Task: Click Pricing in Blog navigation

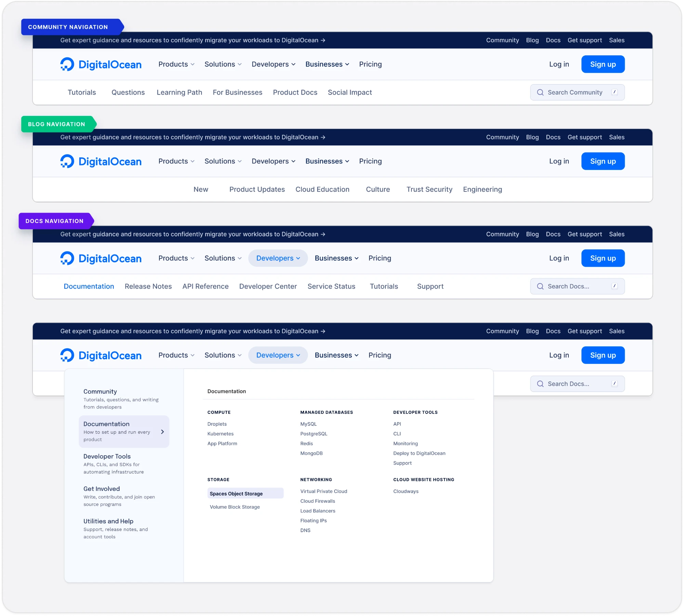Action: [x=370, y=161]
